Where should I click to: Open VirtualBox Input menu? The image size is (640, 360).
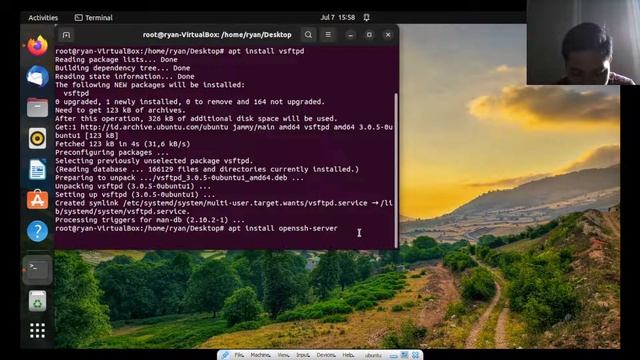[303, 355]
